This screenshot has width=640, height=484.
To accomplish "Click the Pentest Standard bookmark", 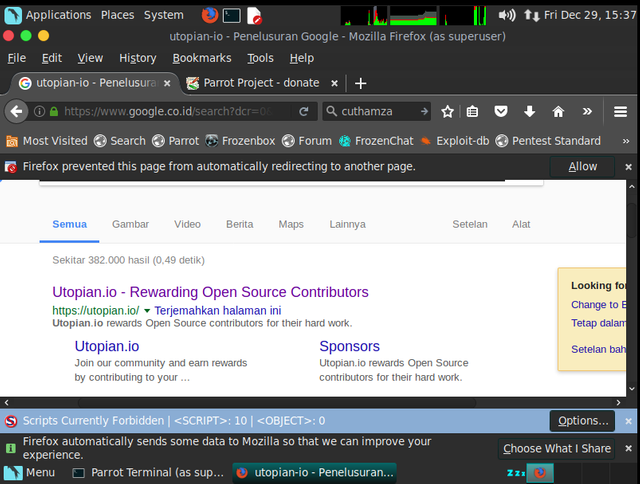I will (548, 141).
